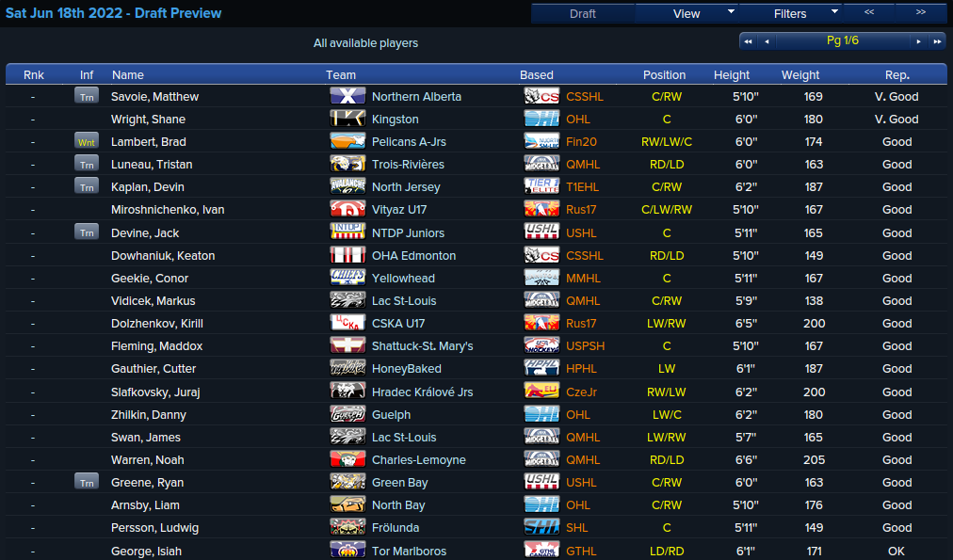Click the Guelph team logo
This screenshot has width=953, height=560.
pos(347,414)
